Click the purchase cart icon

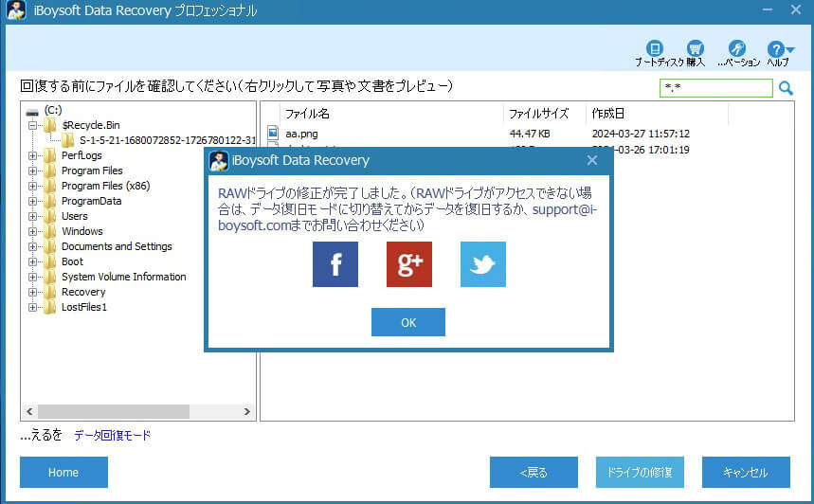click(696, 48)
